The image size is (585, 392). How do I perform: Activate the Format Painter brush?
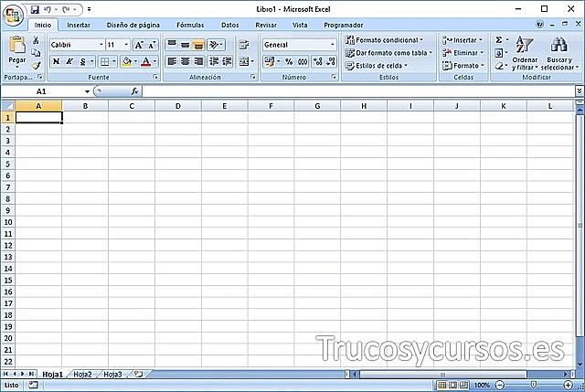(36, 66)
